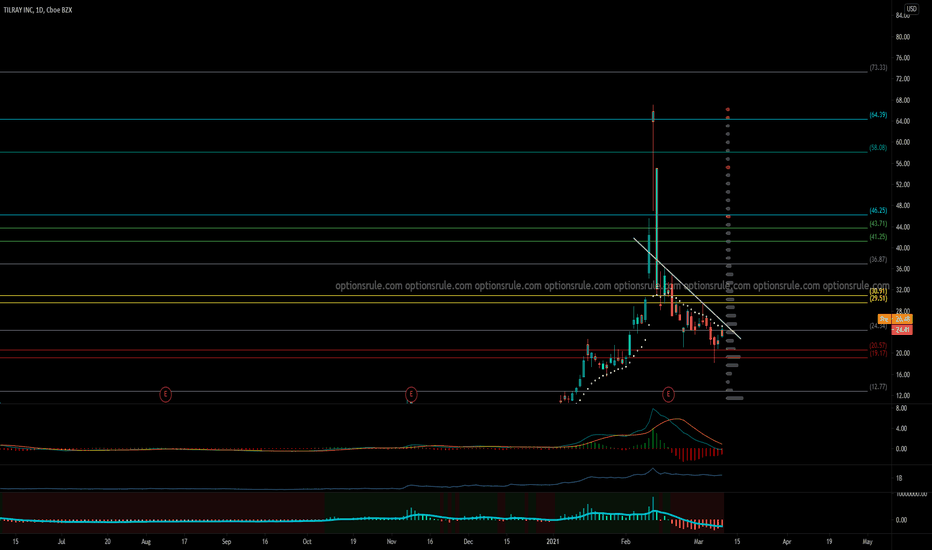Click 76.00 on the price axis

pyautogui.click(x=902, y=58)
